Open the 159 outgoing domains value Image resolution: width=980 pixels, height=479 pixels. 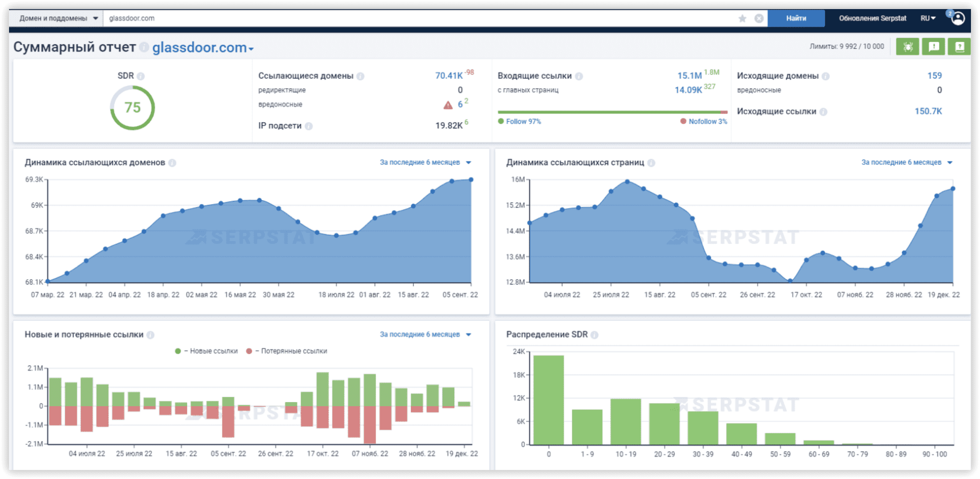click(x=934, y=76)
